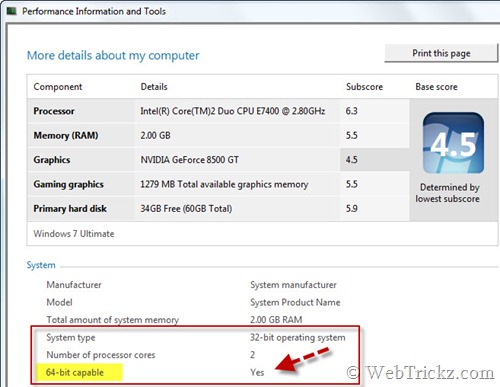Click the 64-bit capable 'Yes' value

(257, 372)
